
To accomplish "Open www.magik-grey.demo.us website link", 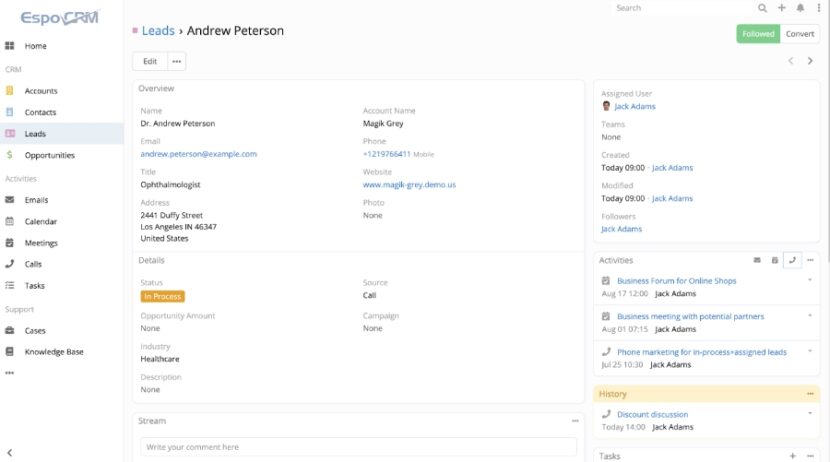I will click(409, 185).
